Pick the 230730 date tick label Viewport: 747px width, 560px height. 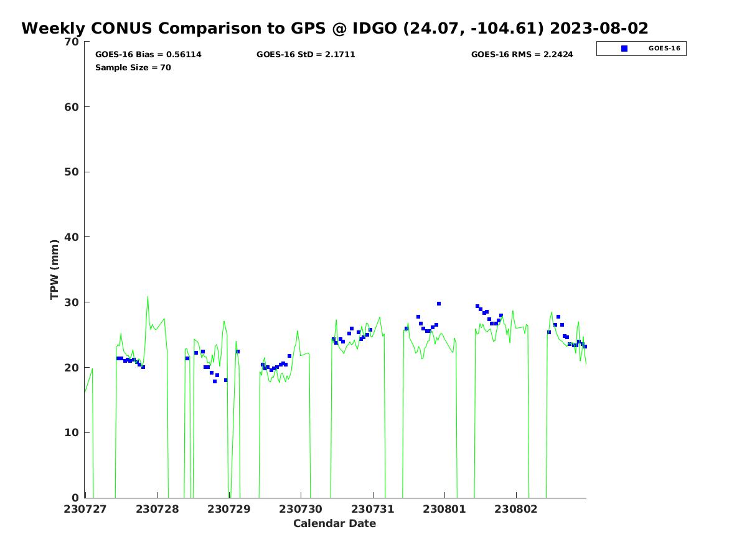coord(301,509)
